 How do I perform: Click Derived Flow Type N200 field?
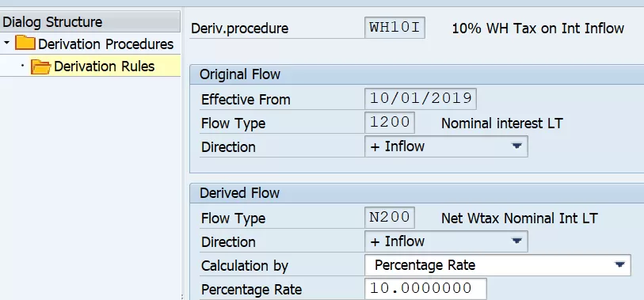[x=390, y=217]
